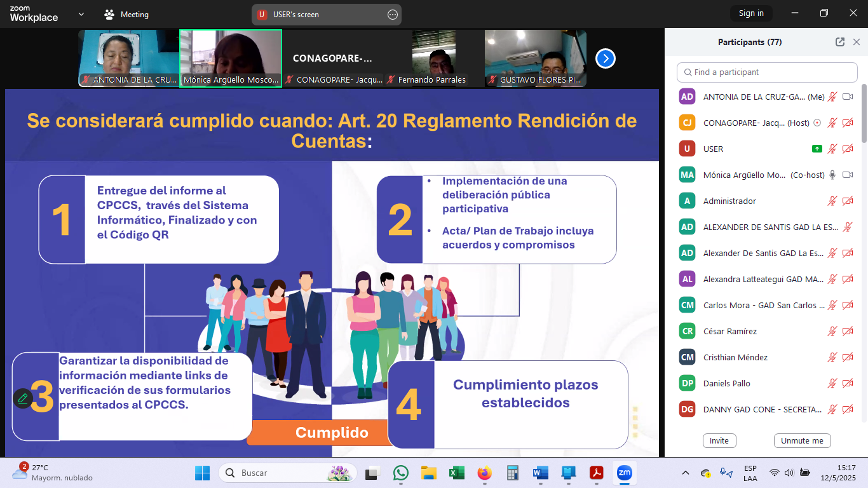Click the green annotate pencil icon
The height and width of the screenshot is (488, 868).
23,398
